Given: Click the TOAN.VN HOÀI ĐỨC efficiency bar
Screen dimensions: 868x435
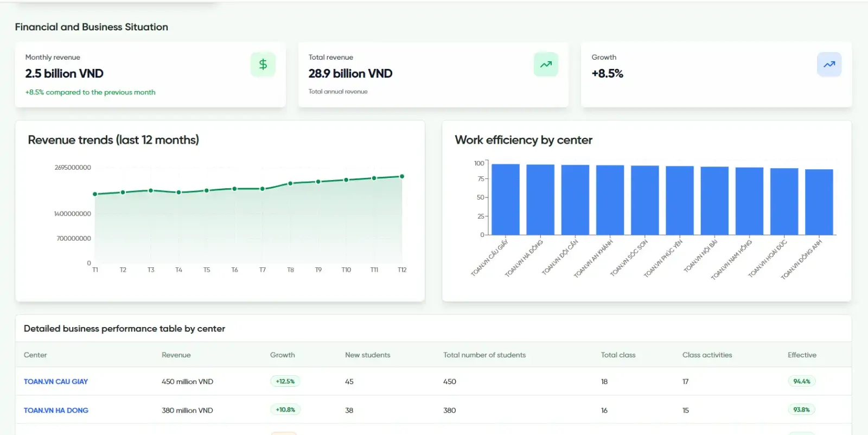Looking at the screenshot, I should [x=784, y=202].
